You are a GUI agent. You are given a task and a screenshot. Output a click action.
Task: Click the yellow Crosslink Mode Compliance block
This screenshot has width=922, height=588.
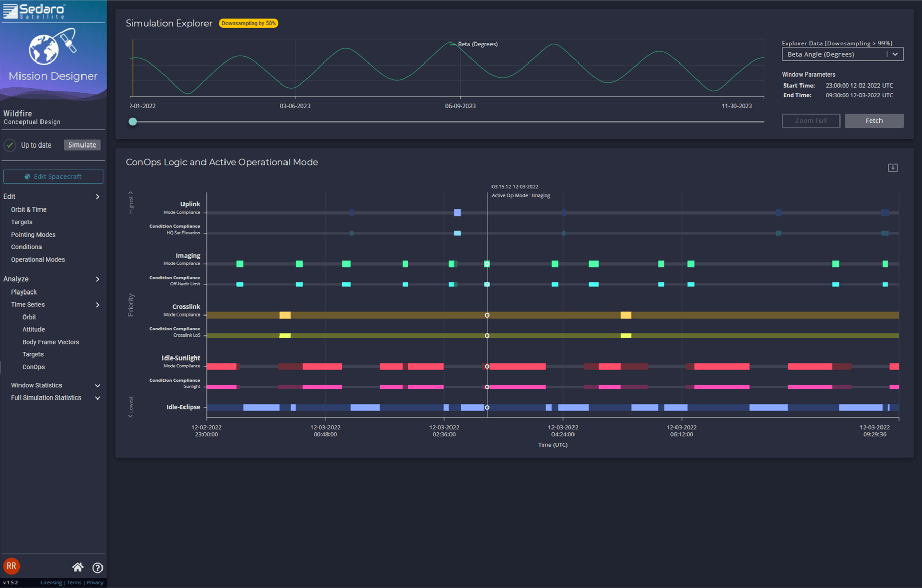(x=285, y=315)
